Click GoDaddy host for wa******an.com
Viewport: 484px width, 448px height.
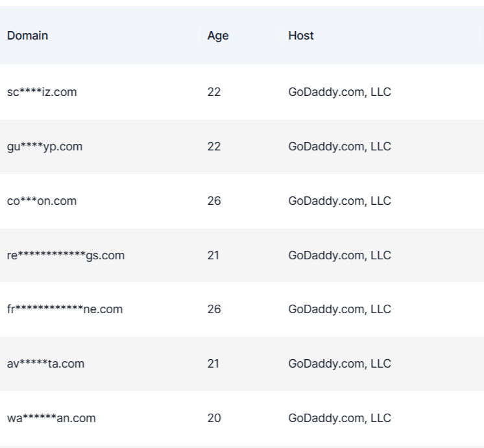339,418
